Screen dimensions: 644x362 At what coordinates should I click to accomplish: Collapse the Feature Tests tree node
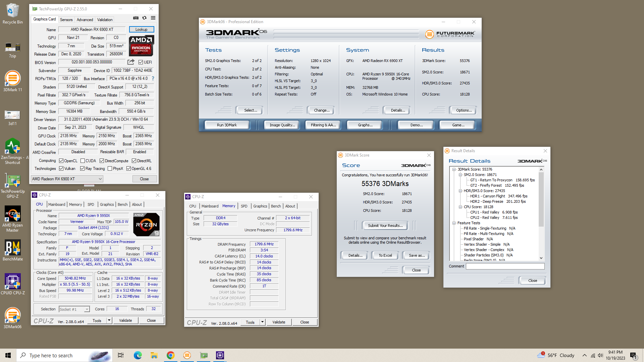[454, 223]
